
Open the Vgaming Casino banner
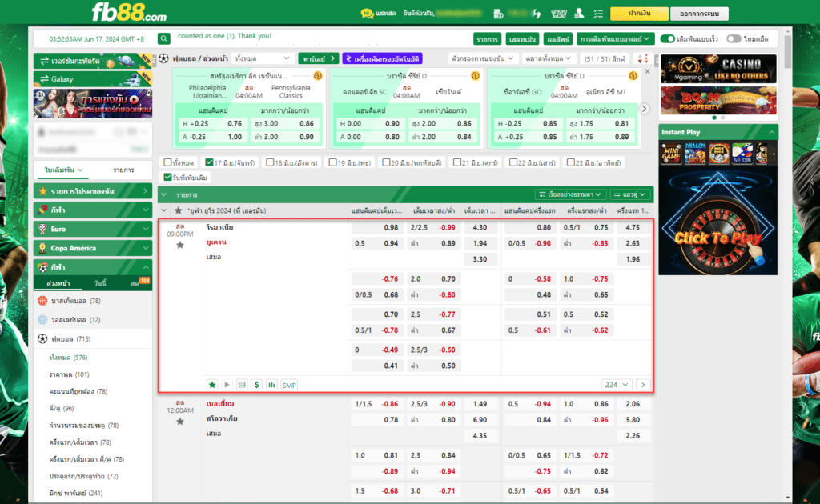[x=718, y=69]
